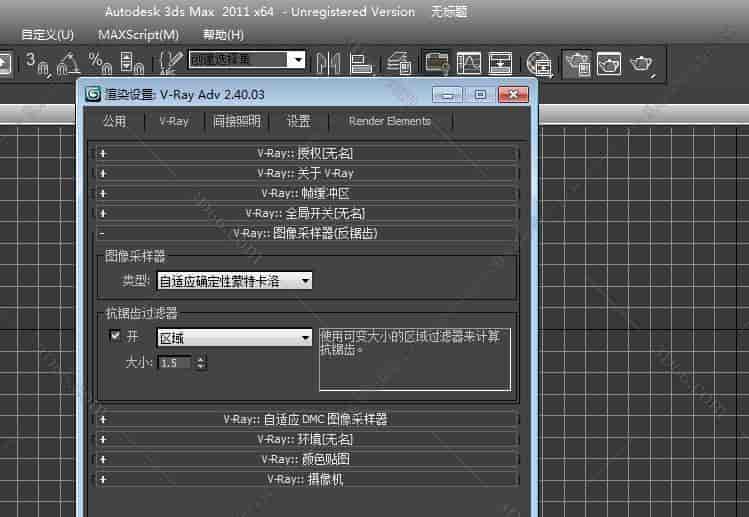Switch to the Render Elements tab
749x517 pixels.
coord(389,121)
